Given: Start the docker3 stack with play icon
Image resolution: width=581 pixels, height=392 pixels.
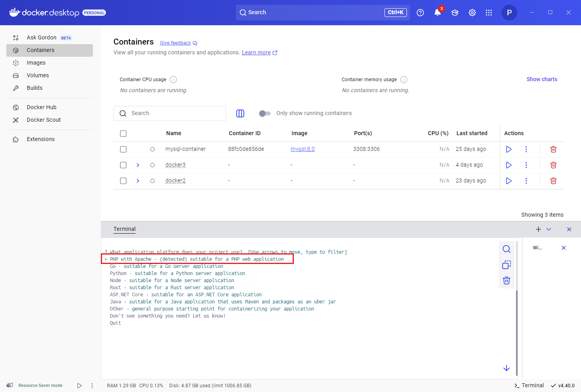Looking at the screenshot, I should pyautogui.click(x=509, y=165).
